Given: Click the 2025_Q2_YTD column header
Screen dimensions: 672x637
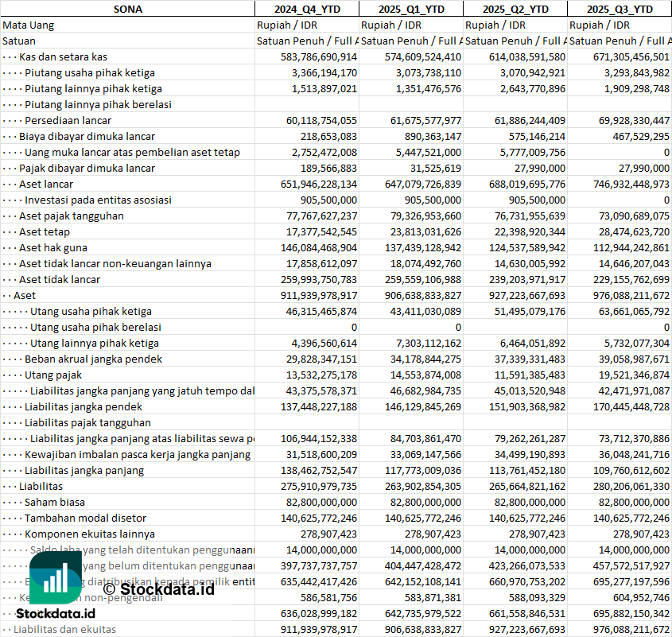Looking at the screenshot, I should (515, 9).
